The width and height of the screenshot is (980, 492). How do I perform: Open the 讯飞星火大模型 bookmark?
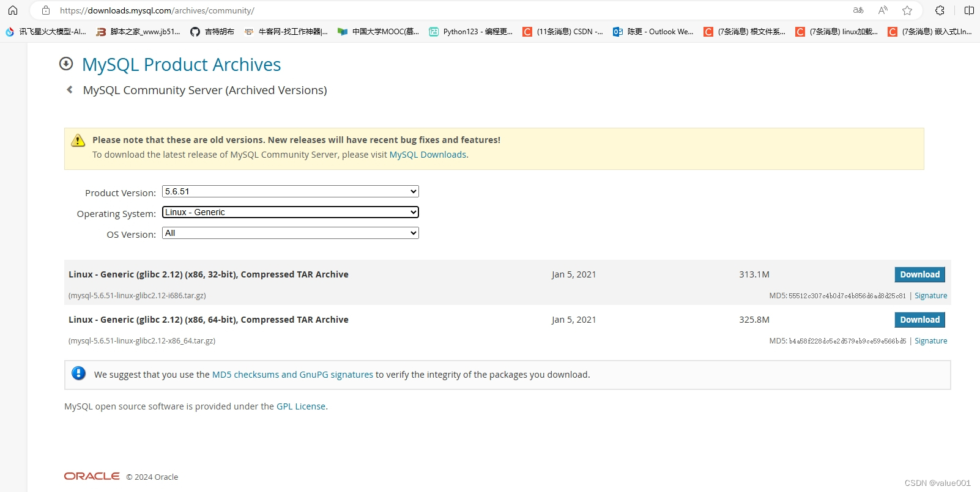tap(46, 32)
